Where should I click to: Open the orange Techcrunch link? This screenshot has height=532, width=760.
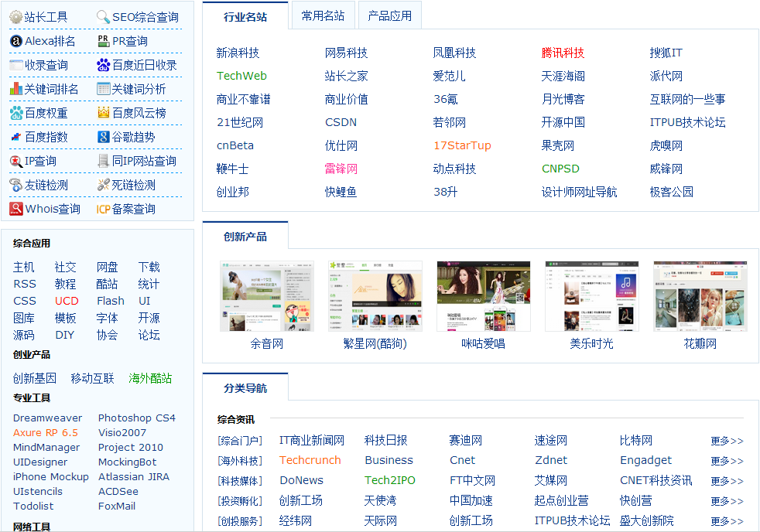310,460
